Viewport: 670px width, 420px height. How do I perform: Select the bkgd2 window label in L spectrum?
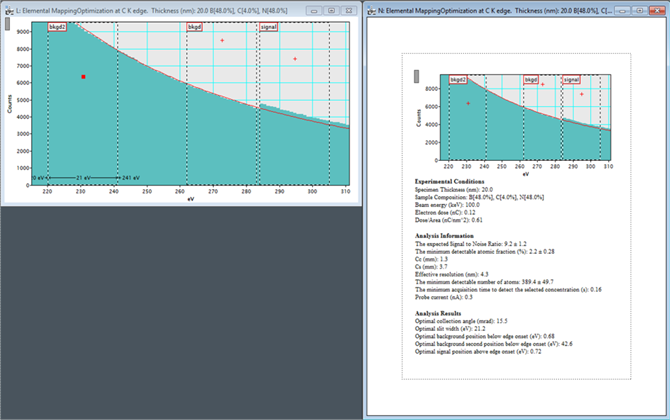[x=57, y=26]
